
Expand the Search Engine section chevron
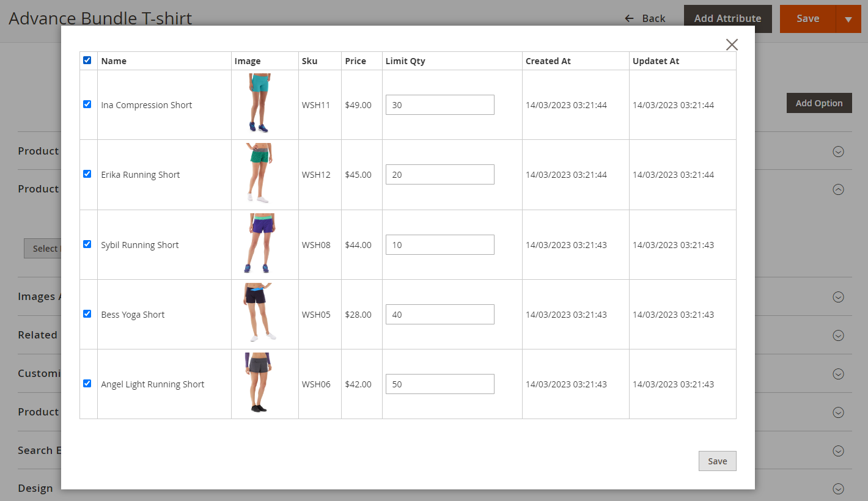(x=838, y=450)
